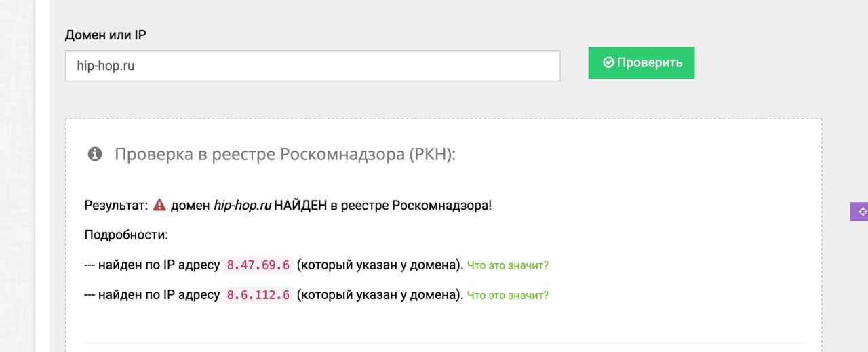Click the 'Результат:' label
Screen dimensions: 868x352
tap(116, 205)
